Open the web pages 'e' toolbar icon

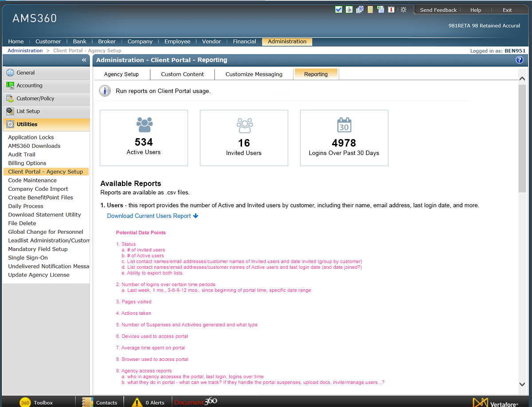[x=360, y=9]
